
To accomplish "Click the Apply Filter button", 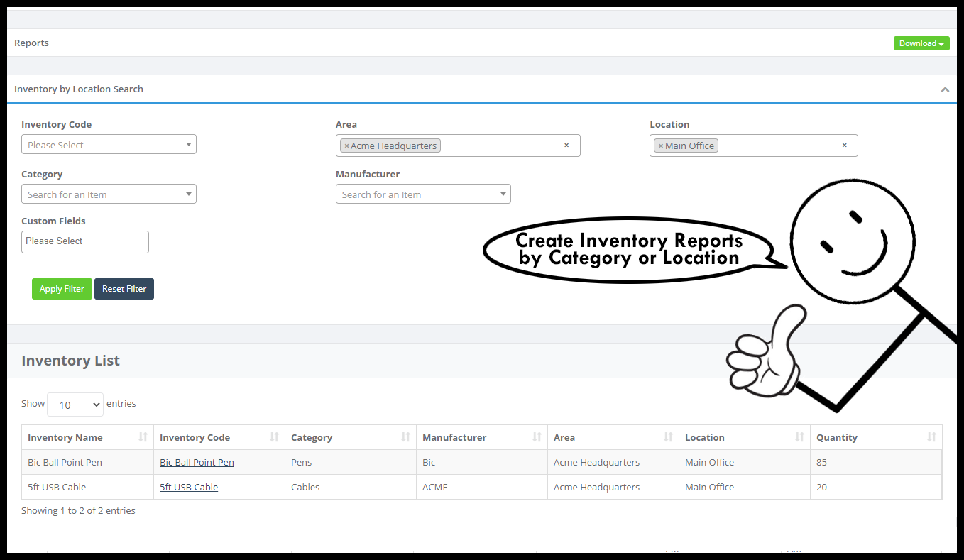I will pos(62,289).
